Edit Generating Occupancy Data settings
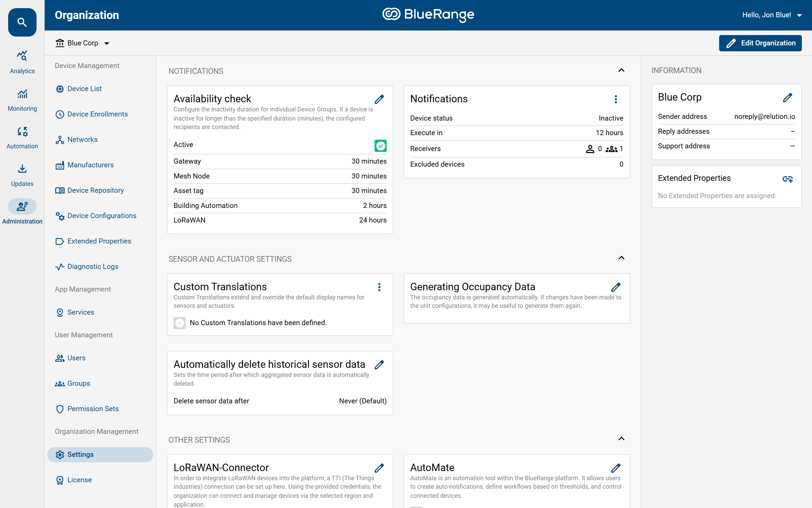The image size is (812, 508). click(x=616, y=287)
